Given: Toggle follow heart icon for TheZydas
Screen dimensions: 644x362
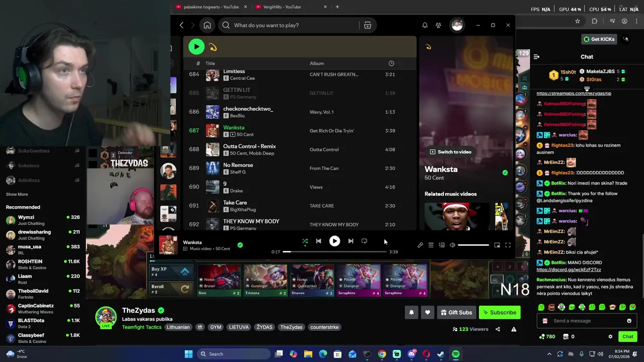Looking at the screenshot, I should (428, 313).
